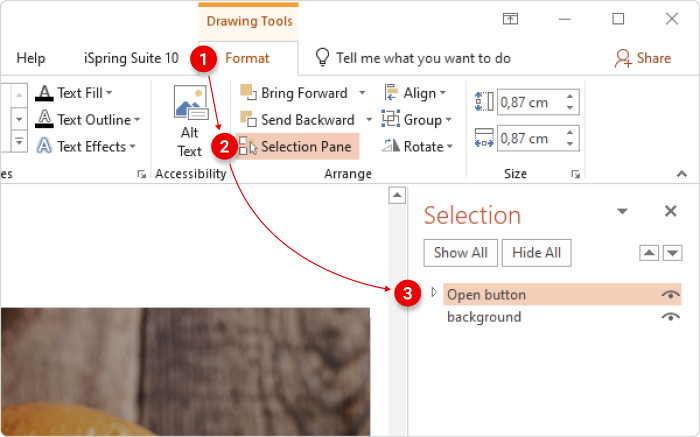Open the Bring Forward dropdown arrow
Screen dimensions: 700x437
pos(362,93)
